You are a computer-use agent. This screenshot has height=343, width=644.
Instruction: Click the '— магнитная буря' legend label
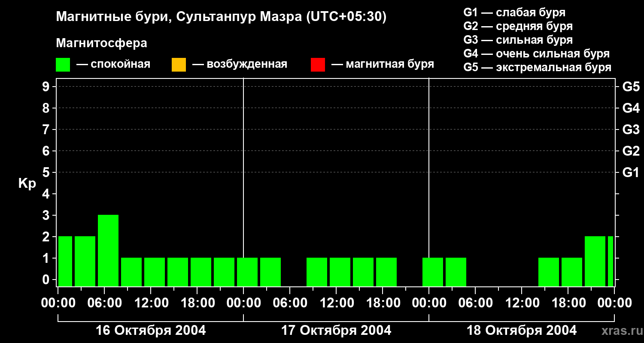tap(383, 65)
